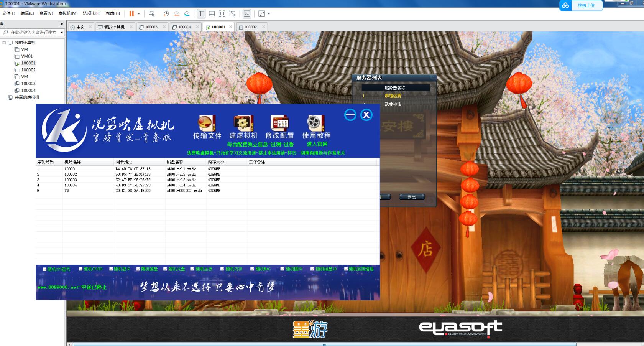
Task: Open the 虚拟机(M) menu
Action: (x=68, y=13)
